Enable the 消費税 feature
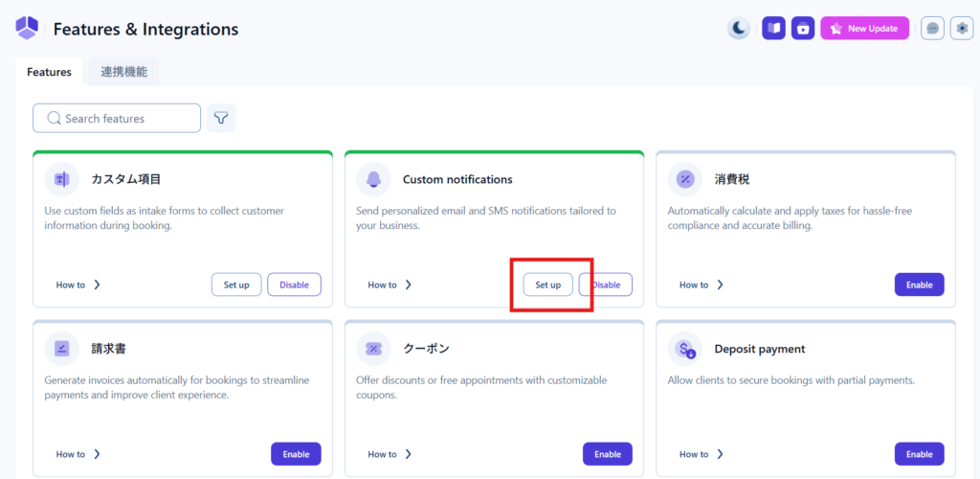Image resolution: width=980 pixels, height=479 pixels. click(919, 285)
